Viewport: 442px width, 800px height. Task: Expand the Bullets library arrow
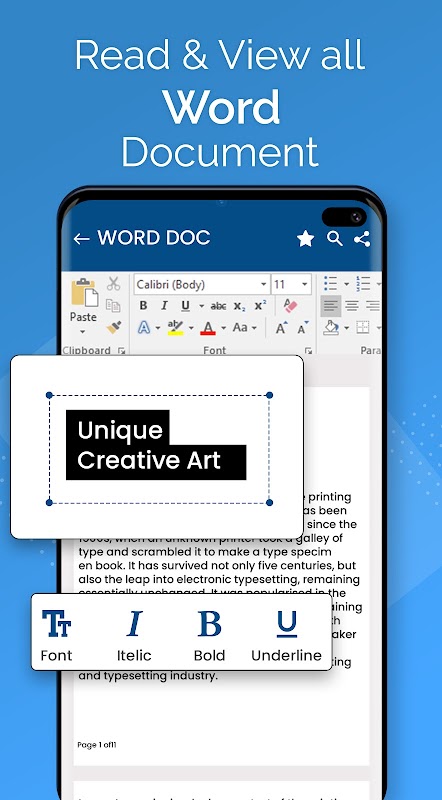[x=346, y=284]
